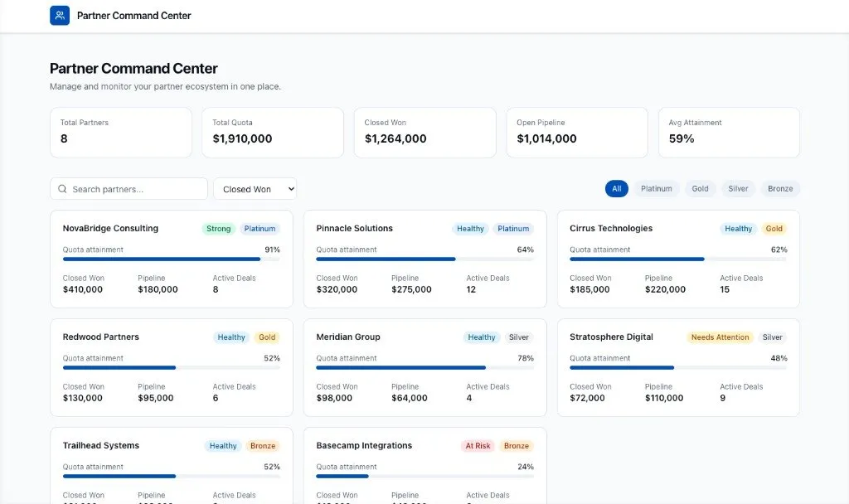This screenshot has width=849, height=504.
Task: Click NovaBridge's quota attainment progress bar
Action: tap(171, 259)
